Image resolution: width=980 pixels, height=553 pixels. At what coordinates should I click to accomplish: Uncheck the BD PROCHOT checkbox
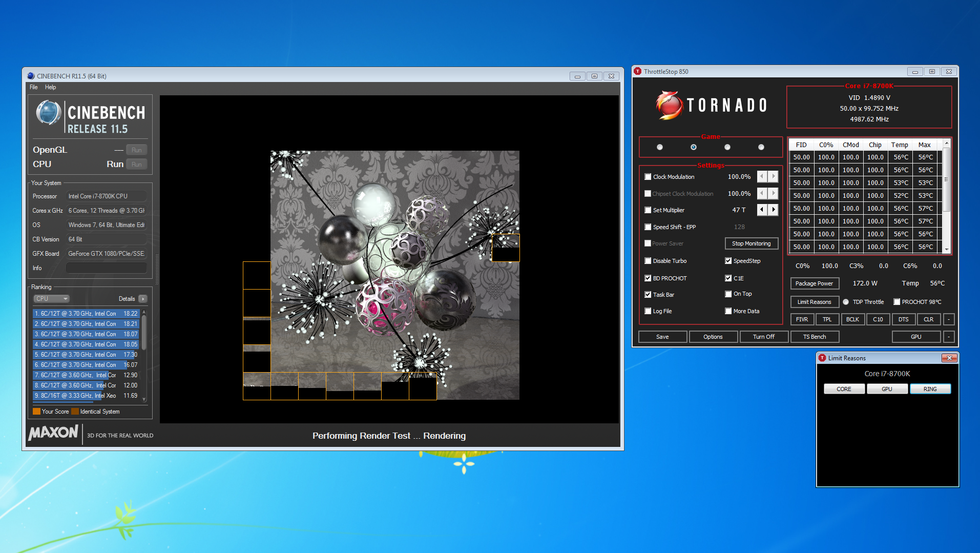648,278
